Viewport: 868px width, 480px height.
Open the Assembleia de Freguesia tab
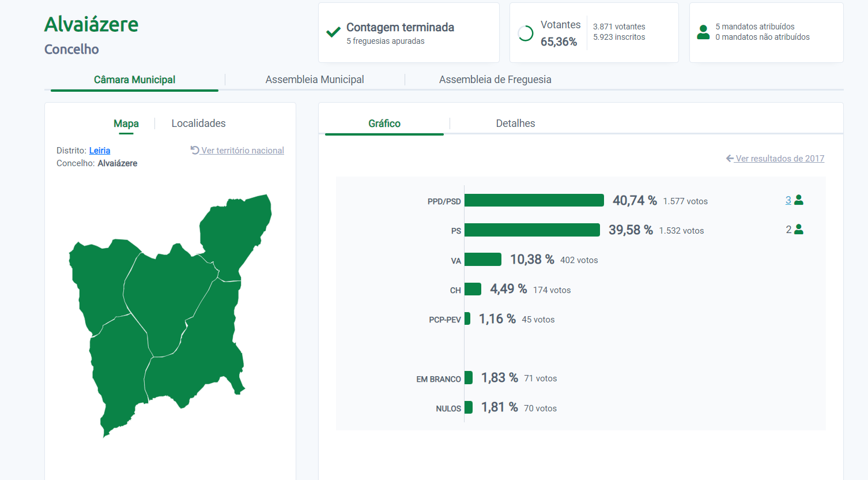[x=495, y=80]
